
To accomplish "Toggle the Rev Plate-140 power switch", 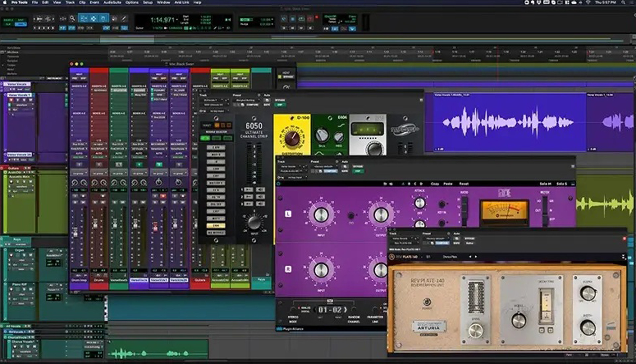I will [427, 301].
